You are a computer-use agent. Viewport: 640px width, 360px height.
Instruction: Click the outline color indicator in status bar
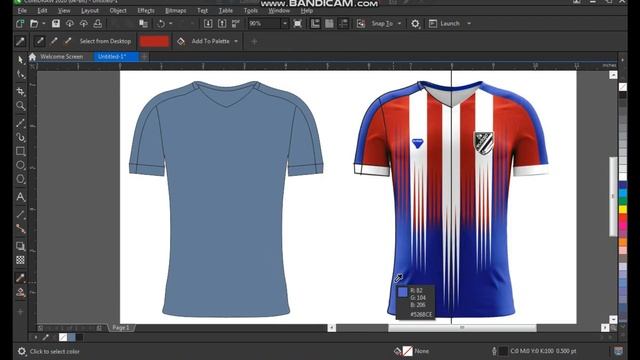coord(503,351)
